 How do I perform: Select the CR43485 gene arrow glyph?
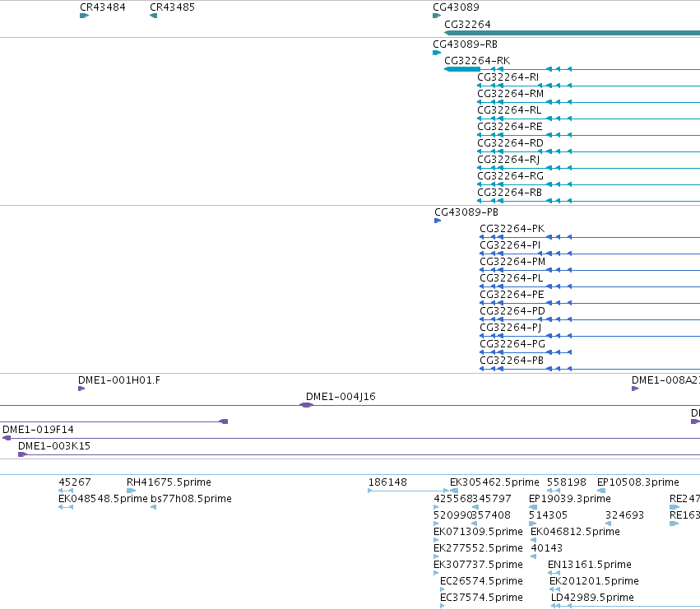153,16
